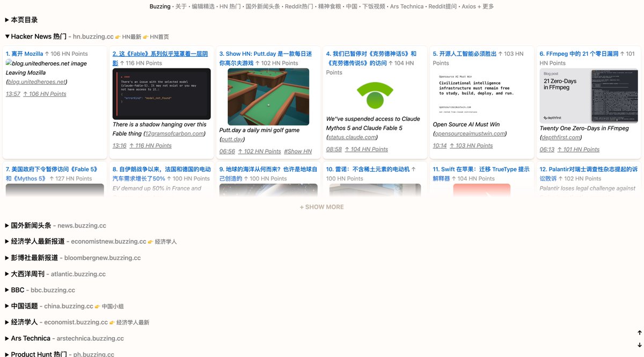Click the 10:14 timestamp link
Viewport: 644px width, 357px height.
440,145
